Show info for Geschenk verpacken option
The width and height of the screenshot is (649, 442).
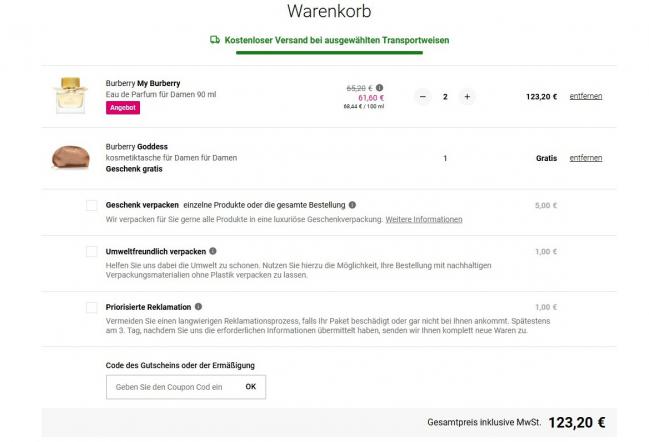point(352,205)
